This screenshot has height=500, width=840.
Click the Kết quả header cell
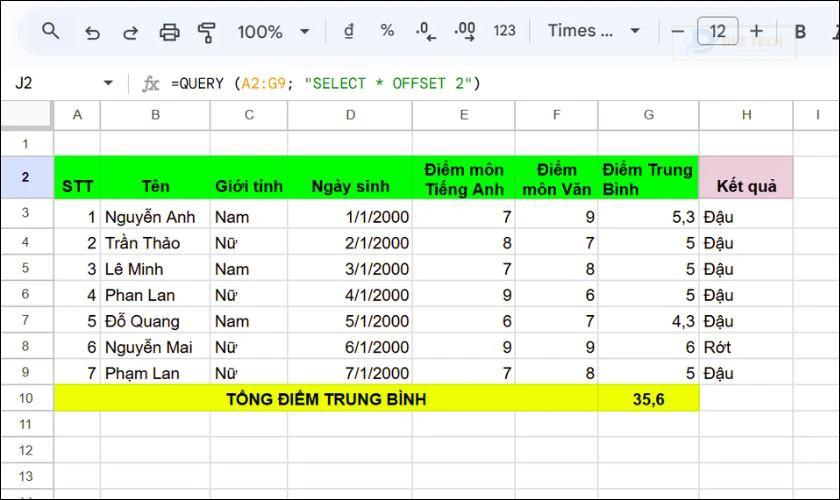click(746, 178)
